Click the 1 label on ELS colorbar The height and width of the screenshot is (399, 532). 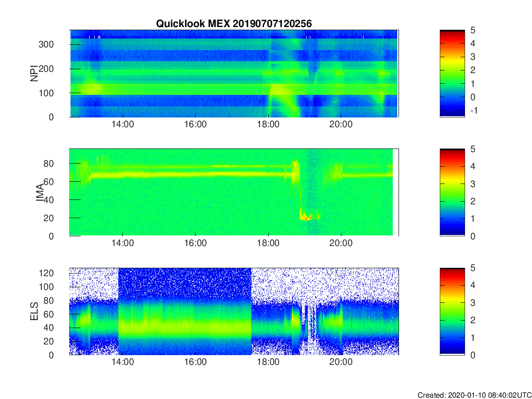click(473, 338)
